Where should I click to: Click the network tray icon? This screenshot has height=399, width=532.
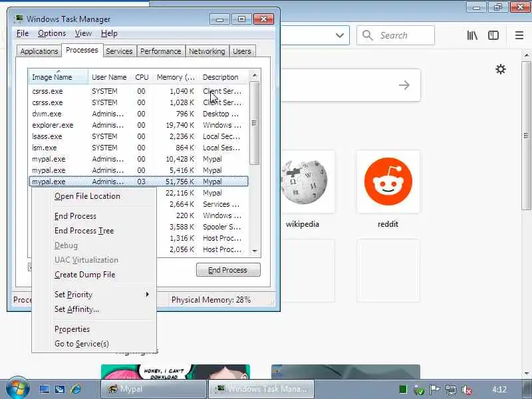(451, 390)
